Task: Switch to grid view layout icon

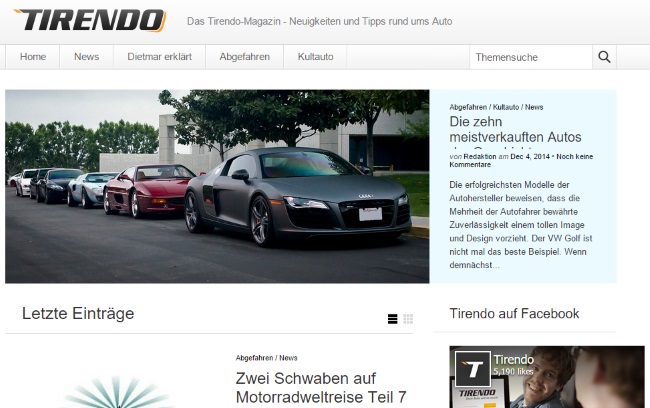Action: pos(408,319)
